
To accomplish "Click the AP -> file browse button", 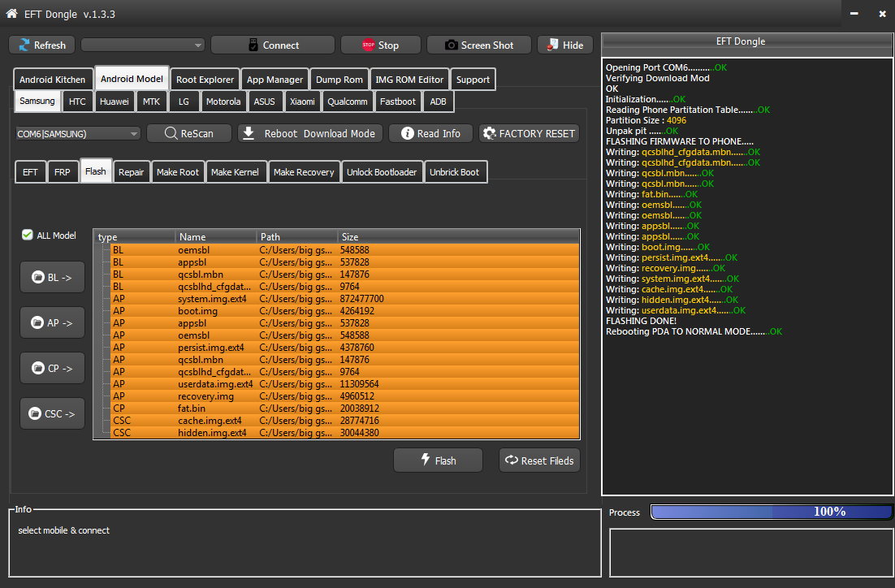I will 53,323.
